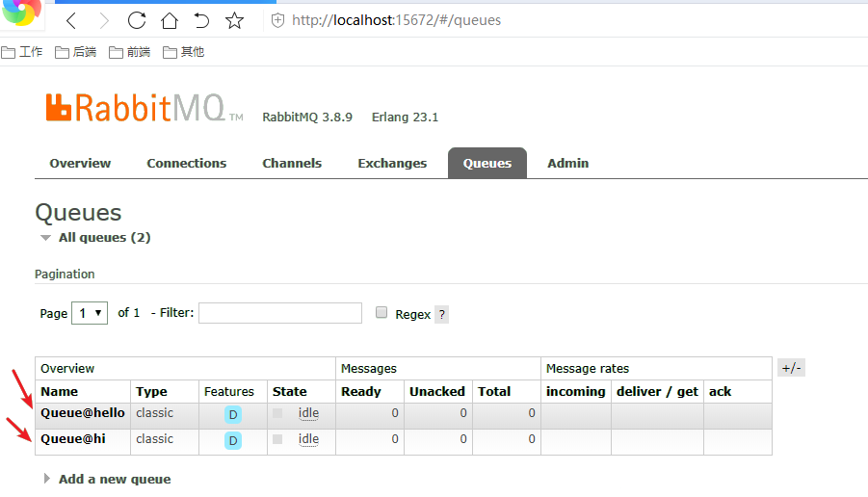Sort by the Unacked column header
The width and height of the screenshot is (868, 497).
click(x=437, y=392)
